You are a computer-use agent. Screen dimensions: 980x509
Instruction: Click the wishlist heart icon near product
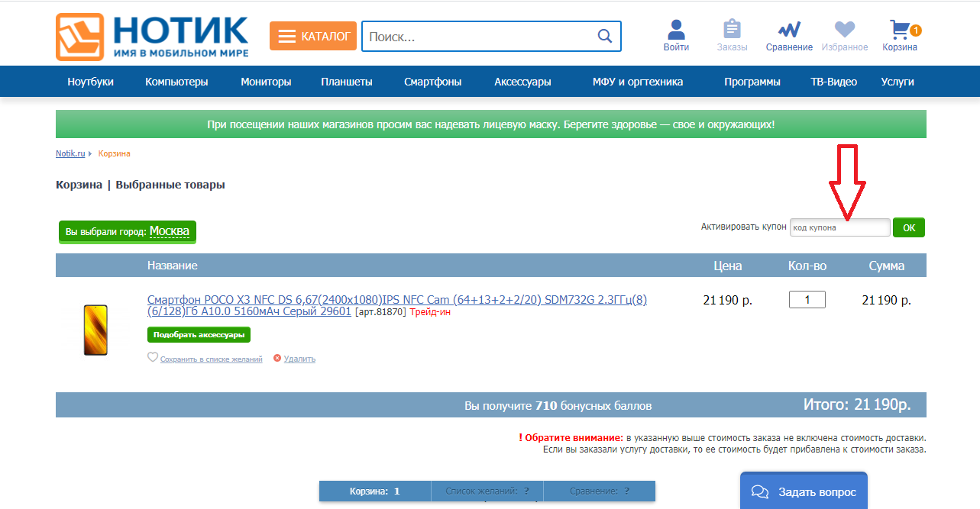(x=153, y=357)
